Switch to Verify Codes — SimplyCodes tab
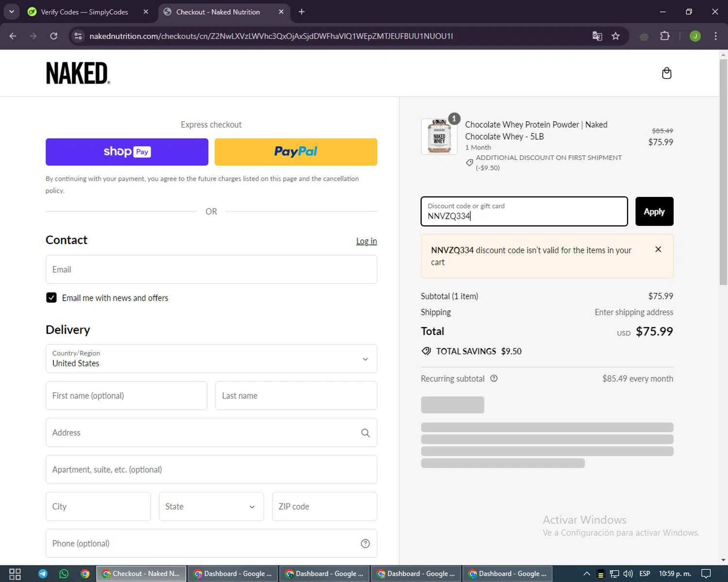The image size is (728, 582). (x=84, y=12)
